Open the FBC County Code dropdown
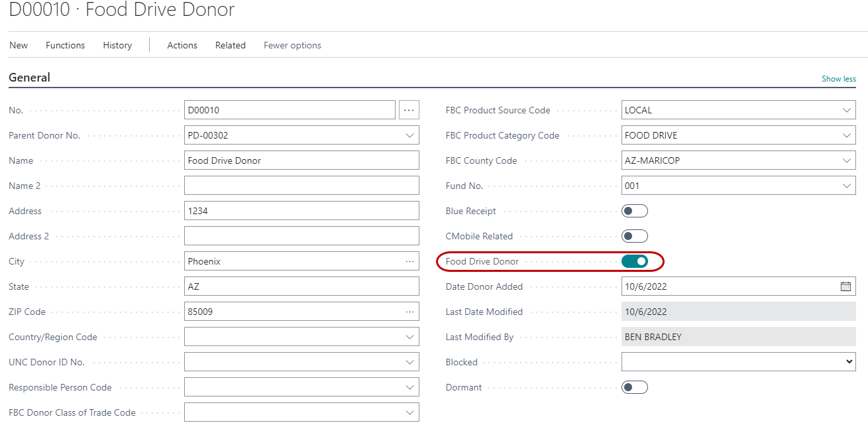The height and width of the screenshot is (425, 868). (x=846, y=160)
